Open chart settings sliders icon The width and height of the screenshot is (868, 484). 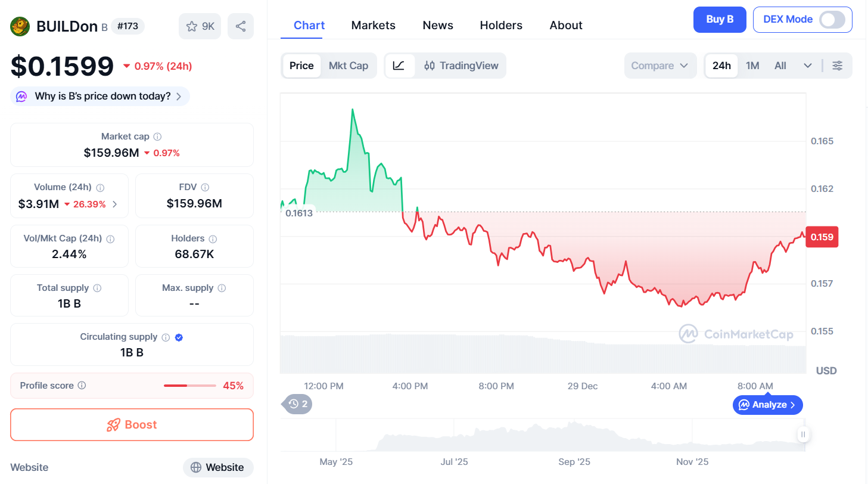[837, 66]
